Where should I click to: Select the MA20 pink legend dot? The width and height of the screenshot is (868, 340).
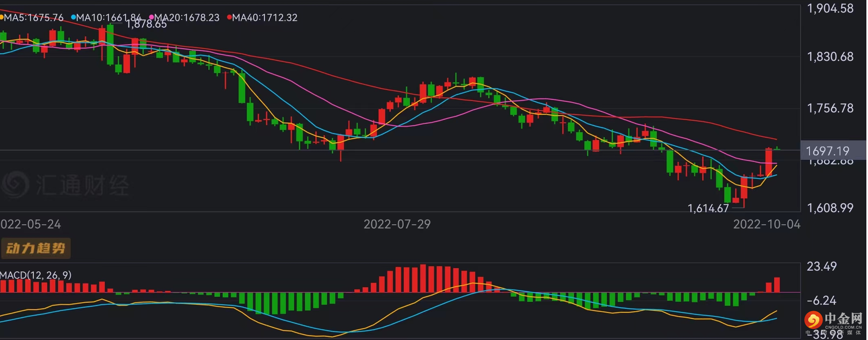point(152,17)
